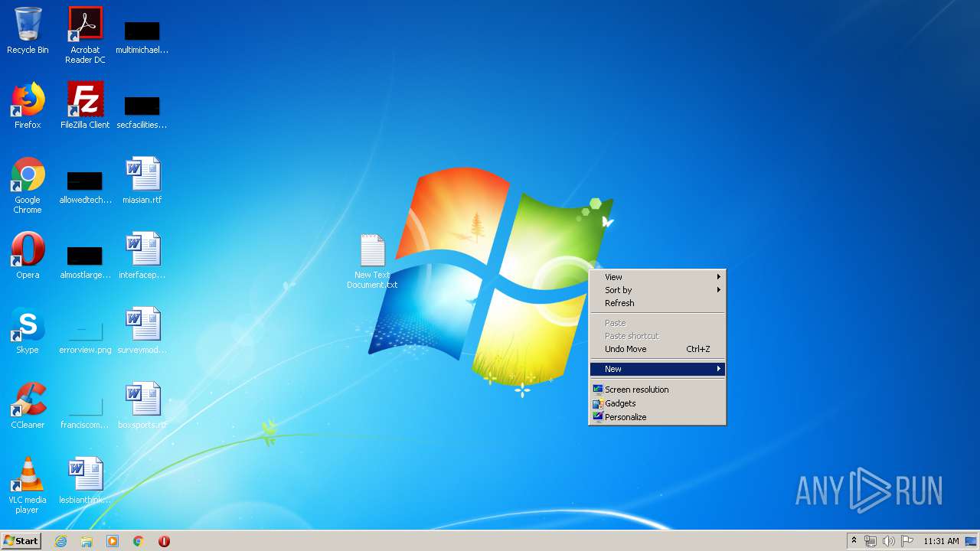Choose Refresh in the context menu

(x=657, y=303)
